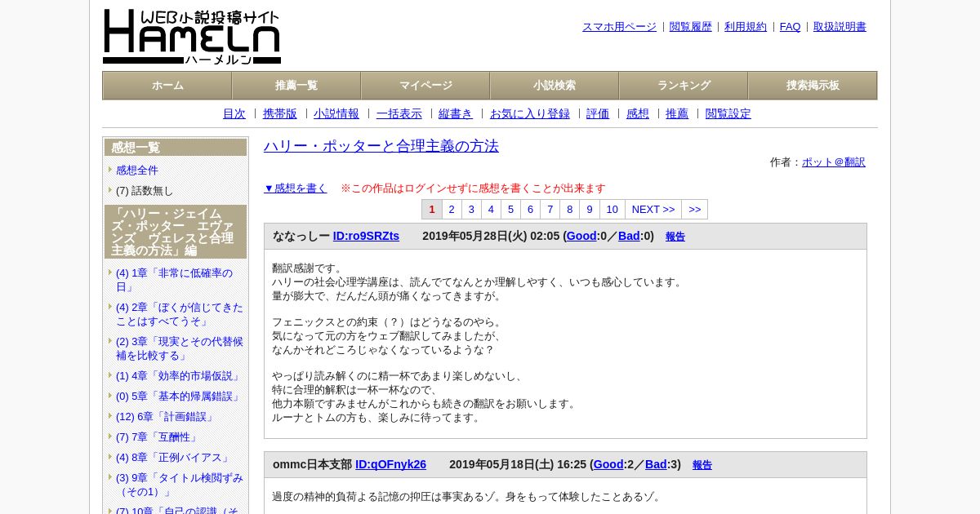The height and width of the screenshot is (514, 980).
Task: Go to ホーム tab
Action: tap(167, 86)
